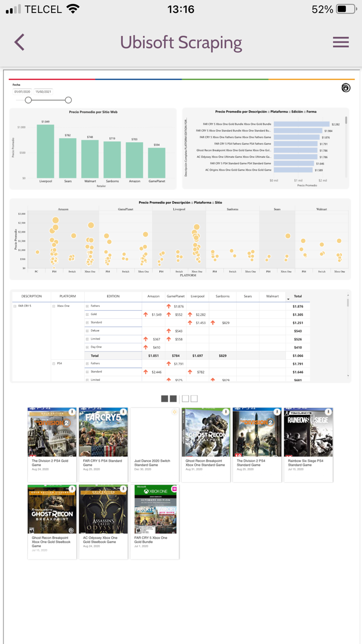
Task: Select the fourth empty page square
Action: pyautogui.click(x=194, y=399)
